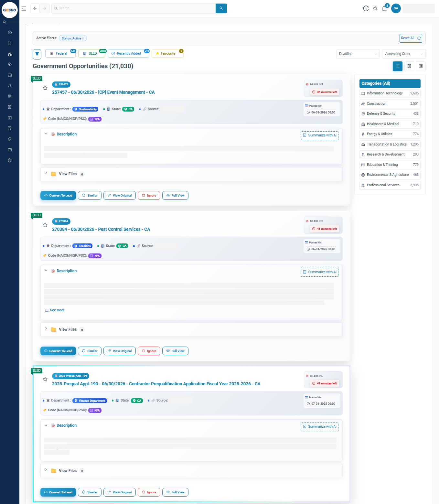Select Information Technology category
Image resolution: width=439 pixels, height=504 pixels.
390,93
